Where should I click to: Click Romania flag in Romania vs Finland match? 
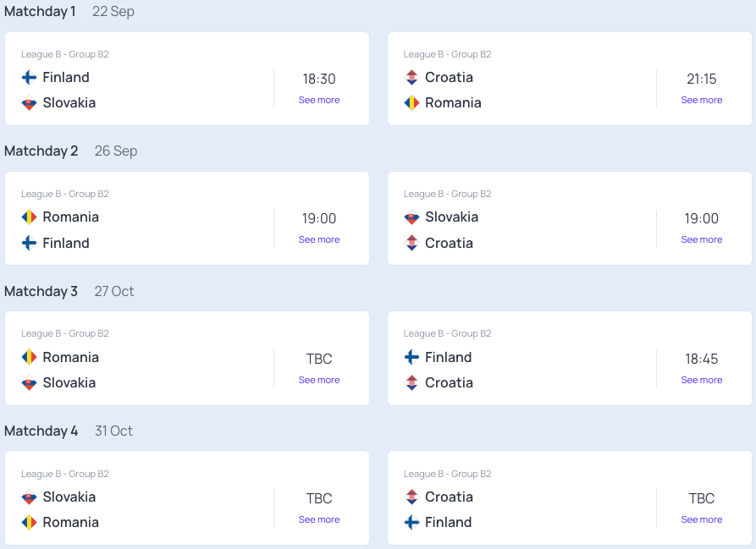coord(29,217)
